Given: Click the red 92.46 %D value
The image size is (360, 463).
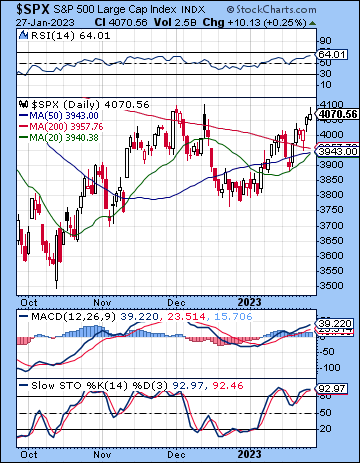Looking at the screenshot, I should click(228, 386).
